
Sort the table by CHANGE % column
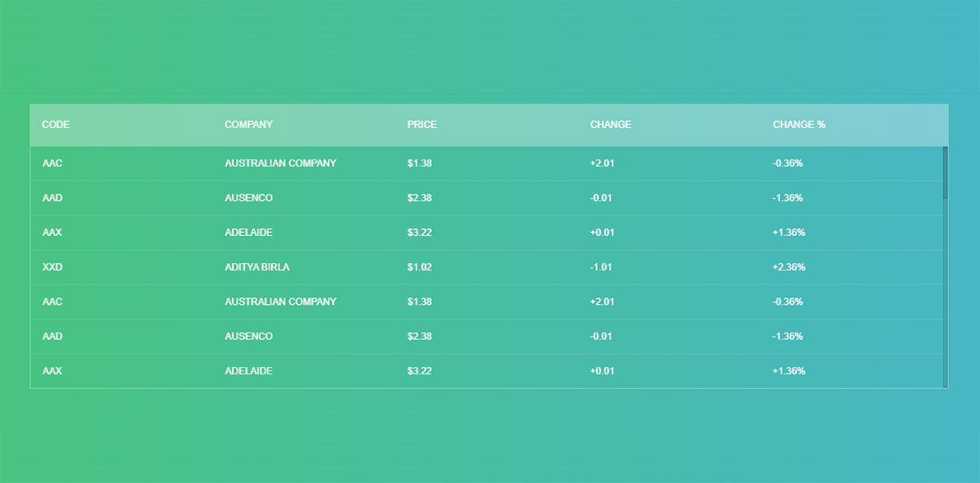(x=798, y=124)
